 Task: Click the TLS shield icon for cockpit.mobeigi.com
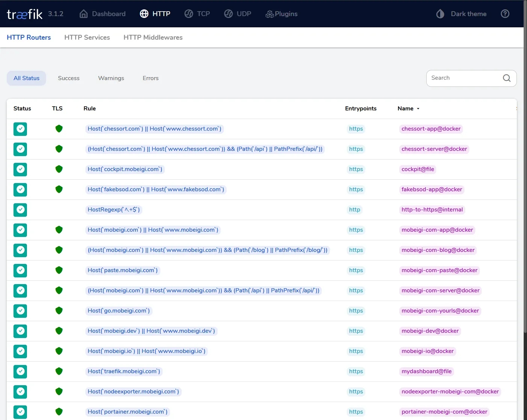59,169
